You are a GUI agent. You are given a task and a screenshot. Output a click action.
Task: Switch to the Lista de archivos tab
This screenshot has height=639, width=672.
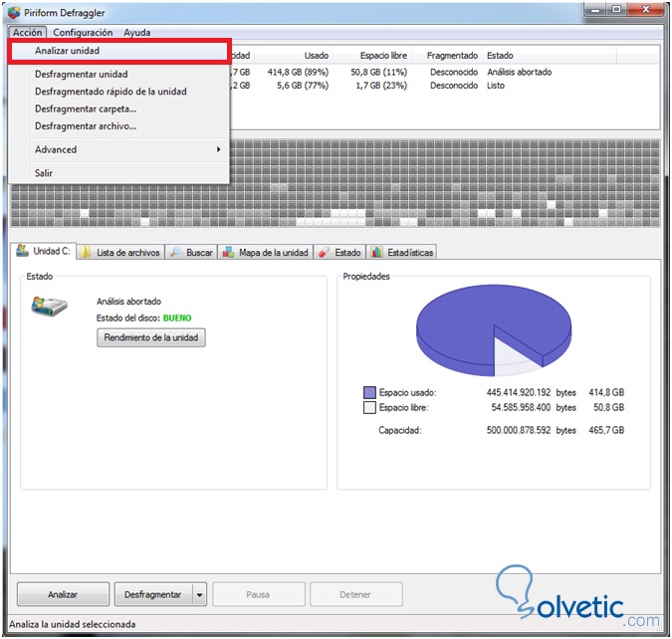click(x=120, y=253)
